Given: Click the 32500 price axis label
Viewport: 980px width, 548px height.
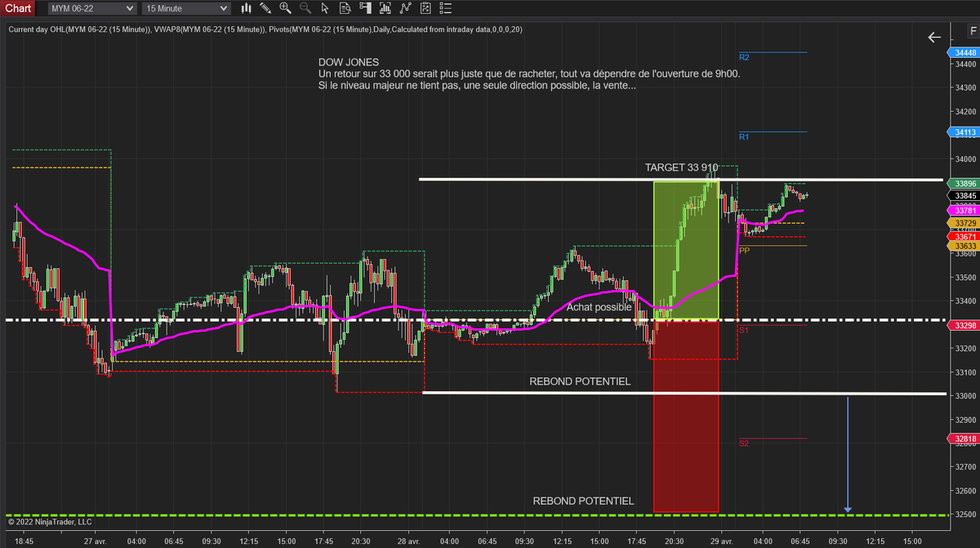Looking at the screenshot, I should [964, 515].
